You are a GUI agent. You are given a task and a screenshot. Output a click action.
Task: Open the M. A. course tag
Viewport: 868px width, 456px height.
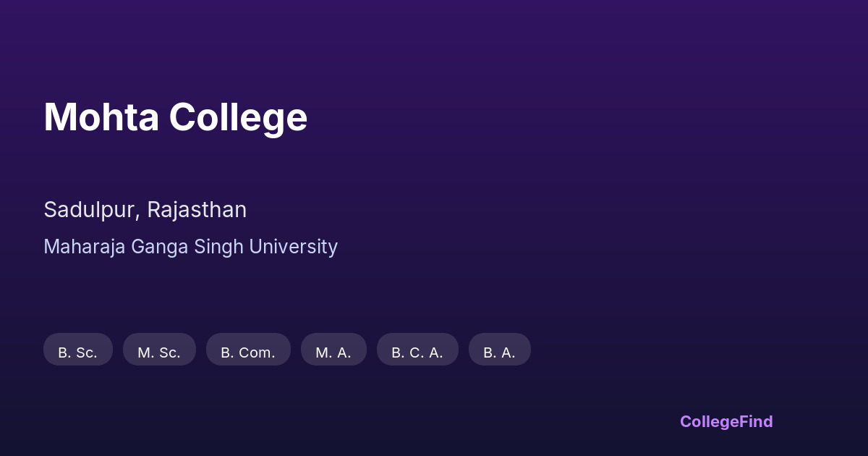coord(333,350)
